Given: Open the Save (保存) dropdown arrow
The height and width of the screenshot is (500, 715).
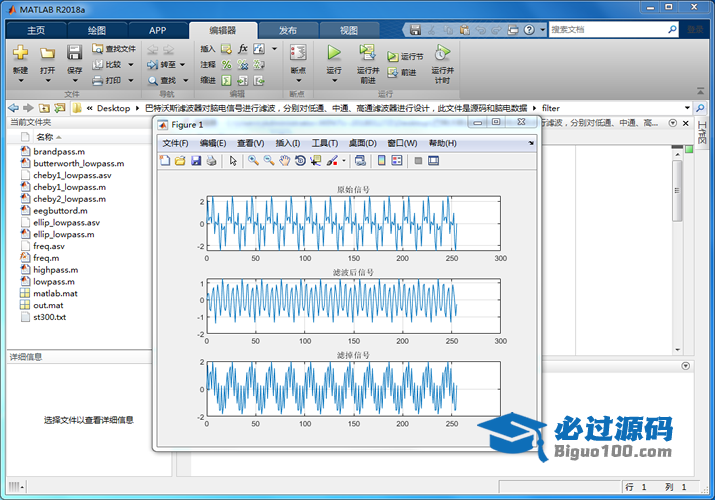Looking at the screenshot, I should point(75,81).
